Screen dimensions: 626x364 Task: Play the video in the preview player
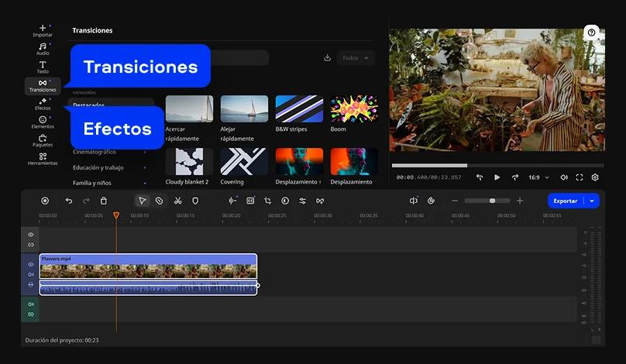click(x=497, y=177)
